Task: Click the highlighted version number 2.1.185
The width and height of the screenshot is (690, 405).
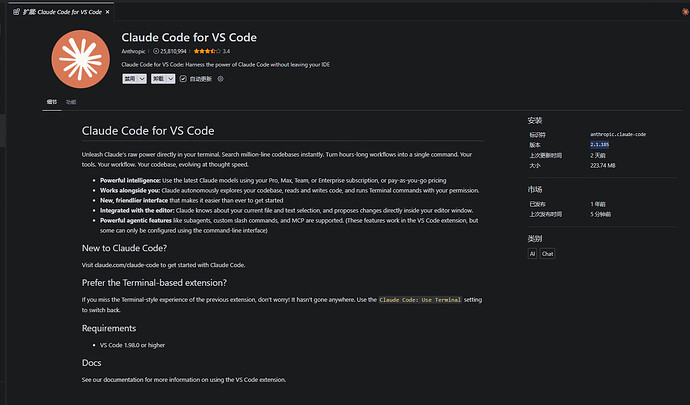Action: (599, 144)
